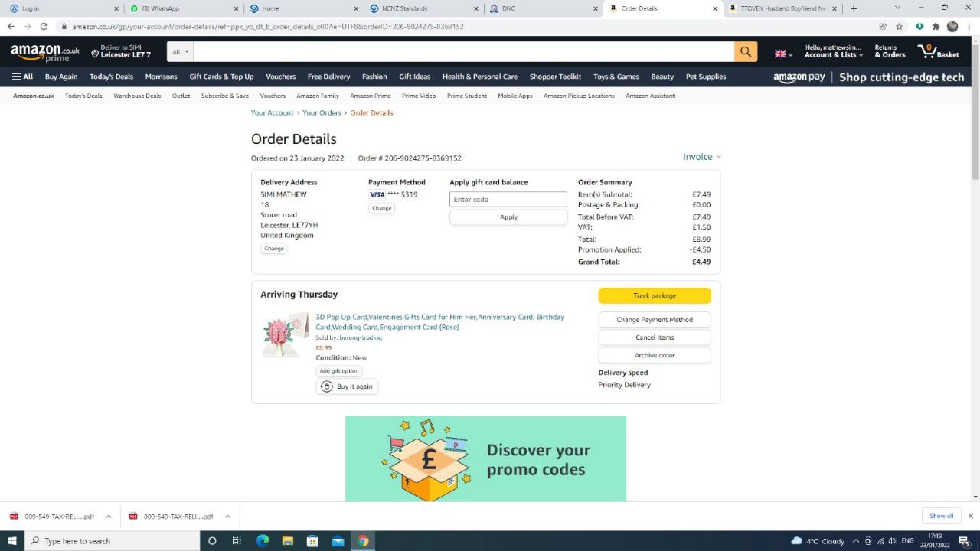
Task: Open the All hamburger menu
Action: coord(22,77)
